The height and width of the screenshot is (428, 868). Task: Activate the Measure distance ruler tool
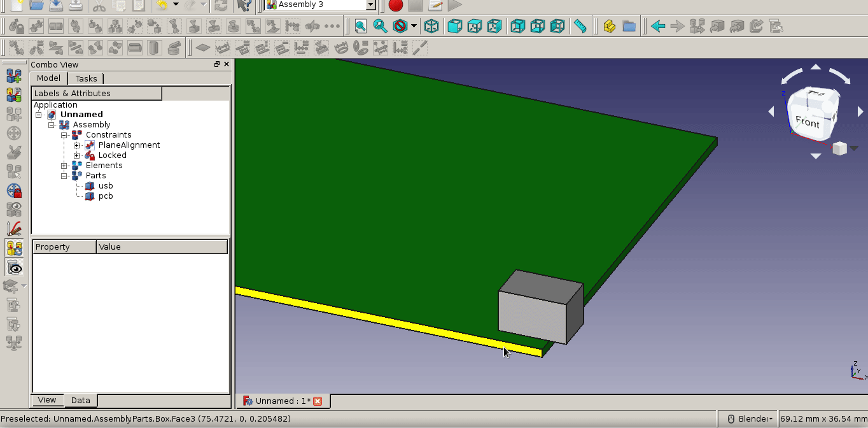(x=580, y=26)
